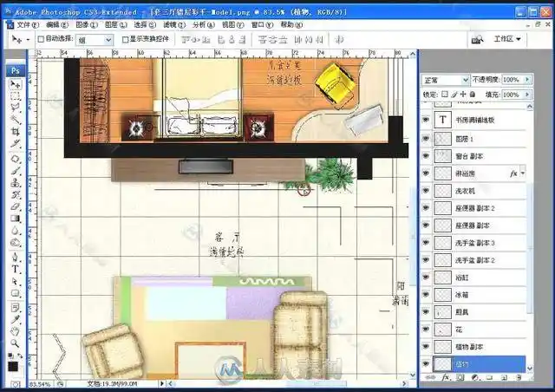Hide the 植物 副本 layer

tap(426, 346)
